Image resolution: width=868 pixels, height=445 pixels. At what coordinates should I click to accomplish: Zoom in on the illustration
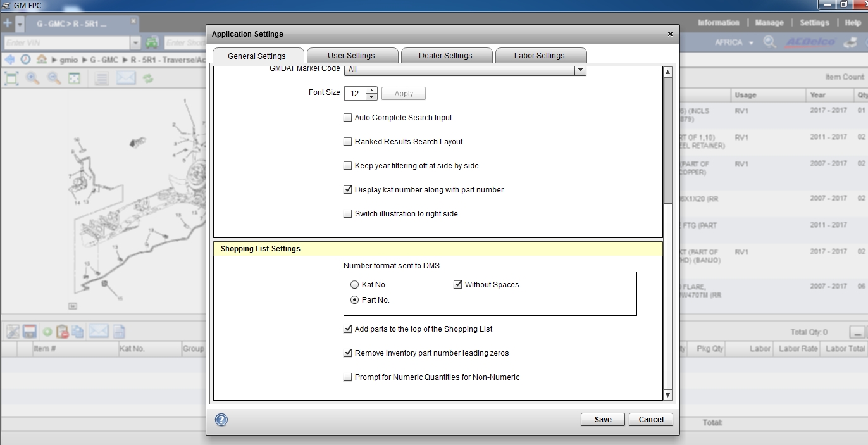33,78
